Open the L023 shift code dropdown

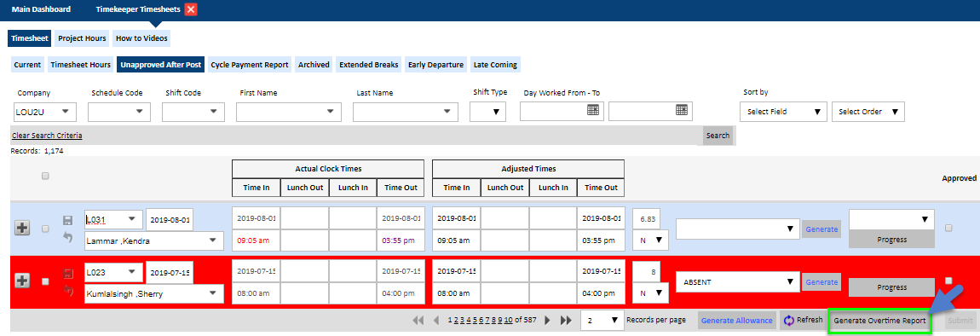click(113, 272)
